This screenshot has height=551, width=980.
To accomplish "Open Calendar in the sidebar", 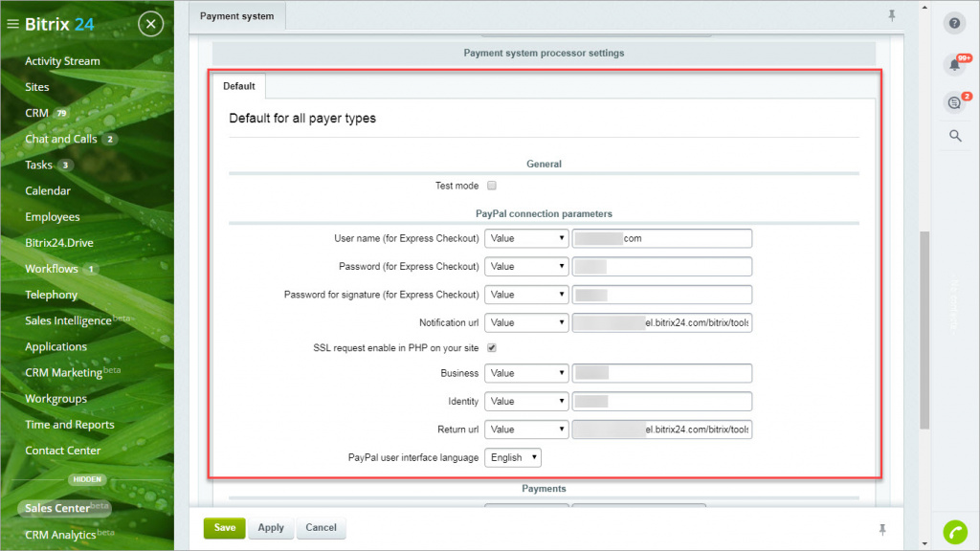I will (x=48, y=191).
